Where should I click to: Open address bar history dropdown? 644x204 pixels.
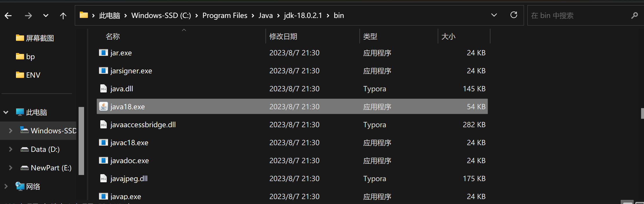tap(494, 15)
